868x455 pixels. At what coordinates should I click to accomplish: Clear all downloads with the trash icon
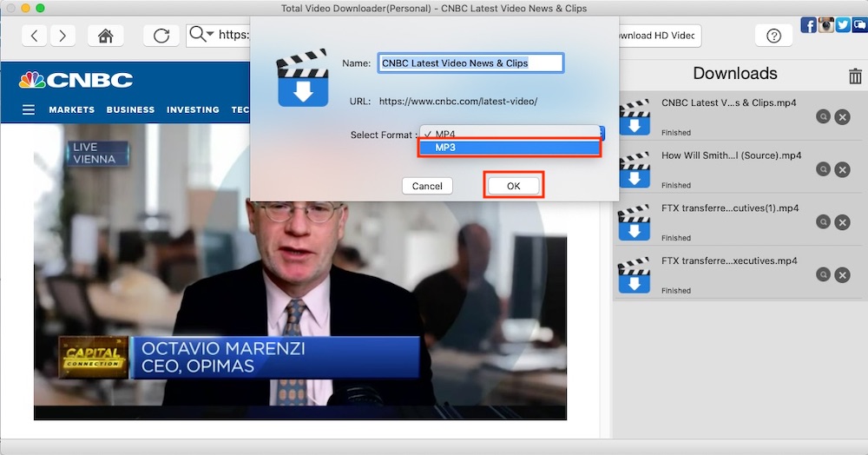pos(855,76)
